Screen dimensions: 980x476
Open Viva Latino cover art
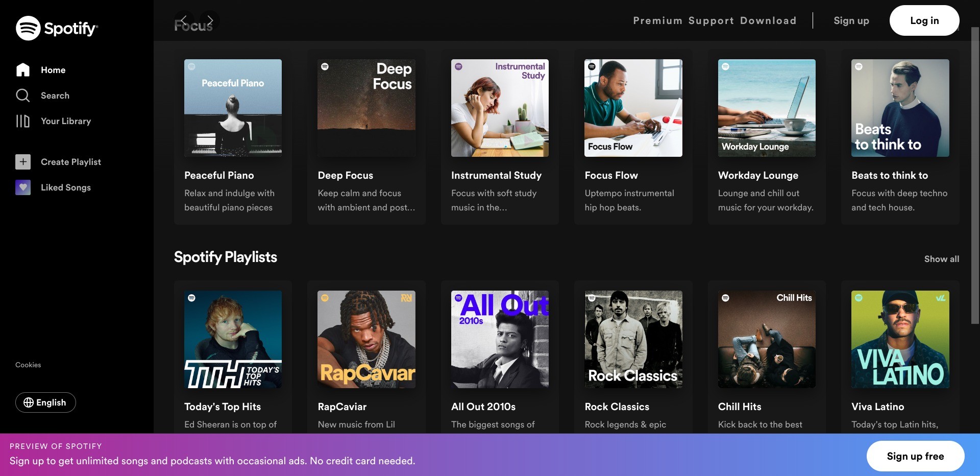900,339
